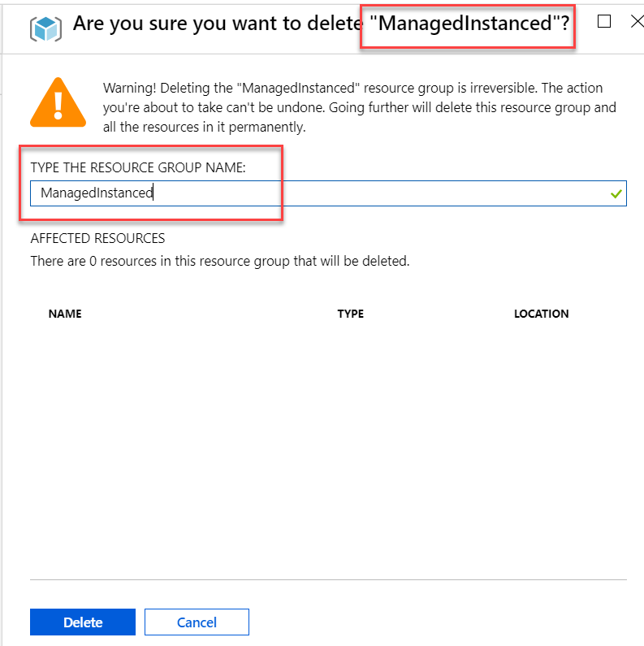Screen dimensions: 644x646
Task: Close the delete confirmation dialog
Action: pos(637,22)
